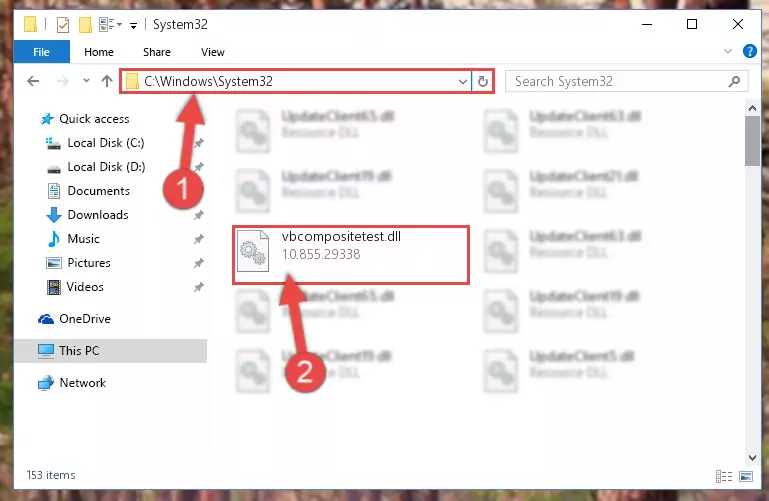Open recent locations dropdown arrow

(x=86, y=80)
